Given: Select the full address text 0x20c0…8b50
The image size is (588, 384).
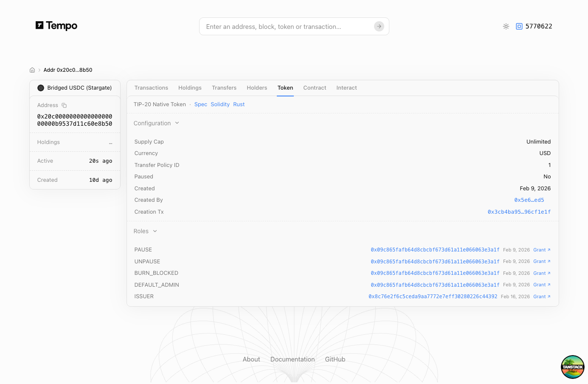Looking at the screenshot, I should (x=75, y=120).
